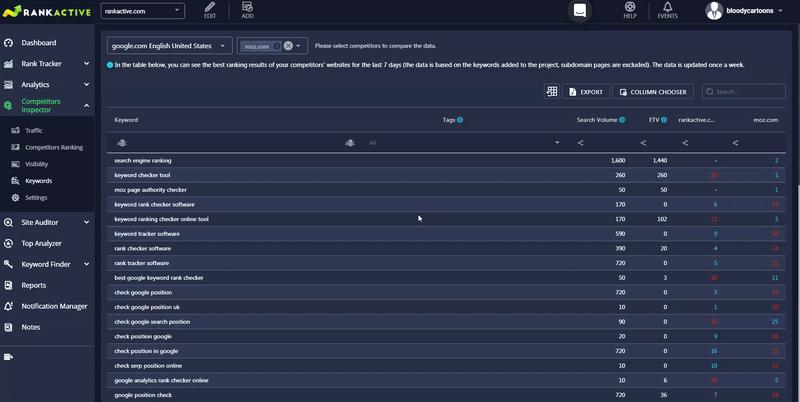
Task: Select the google analytics rank checker online row
Action: 446,381
